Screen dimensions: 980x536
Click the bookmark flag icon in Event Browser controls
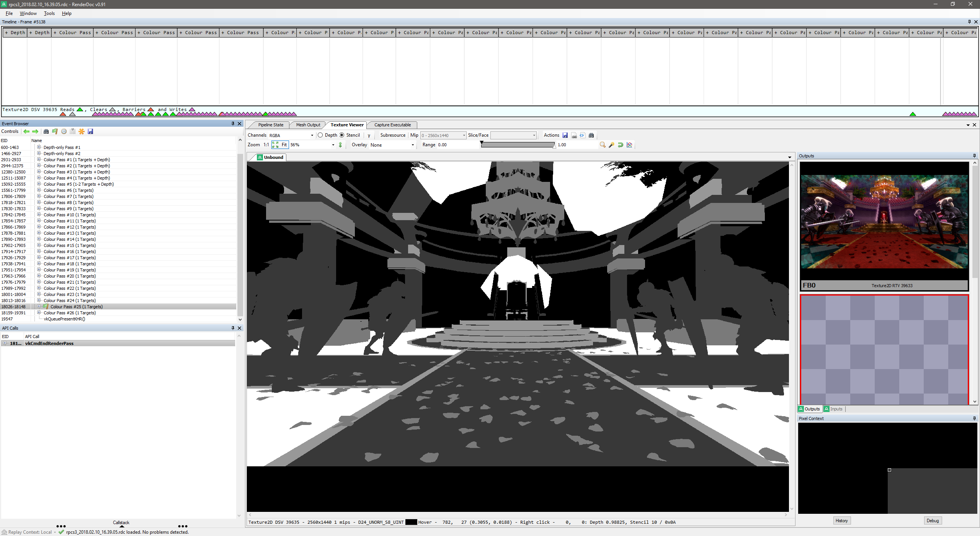pos(54,131)
